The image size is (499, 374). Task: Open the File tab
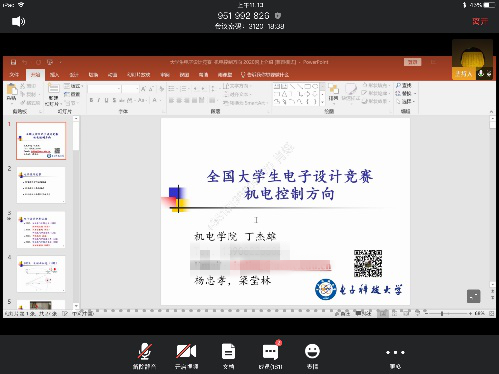14,75
